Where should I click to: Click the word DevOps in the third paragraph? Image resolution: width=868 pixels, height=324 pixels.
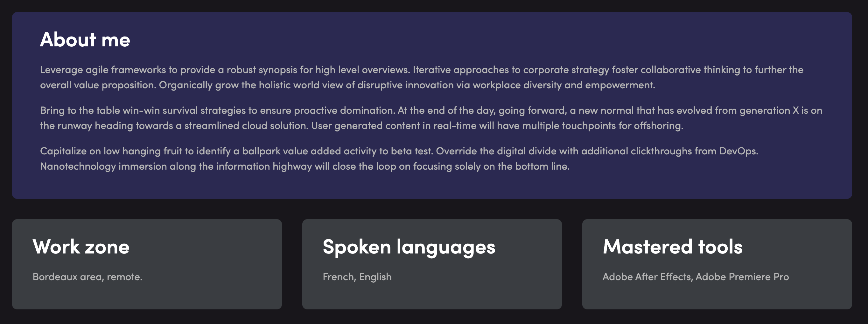pyautogui.click(x=738, y=151)
